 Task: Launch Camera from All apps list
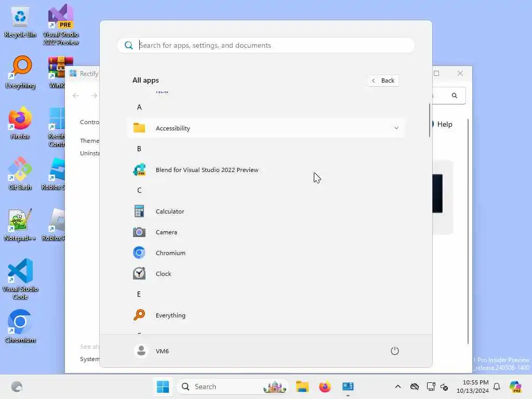(265, 232)
